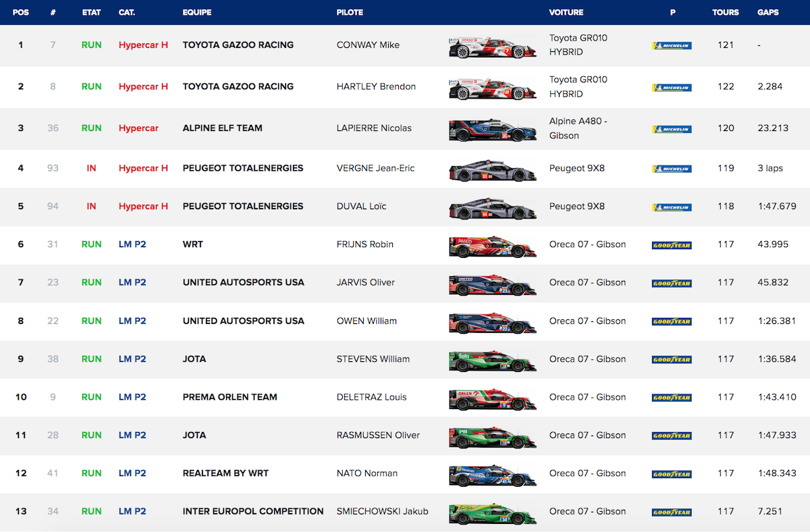The image size is (810, 532).
Task: Click driver name FRIJNS Robin
Action: 364,244
